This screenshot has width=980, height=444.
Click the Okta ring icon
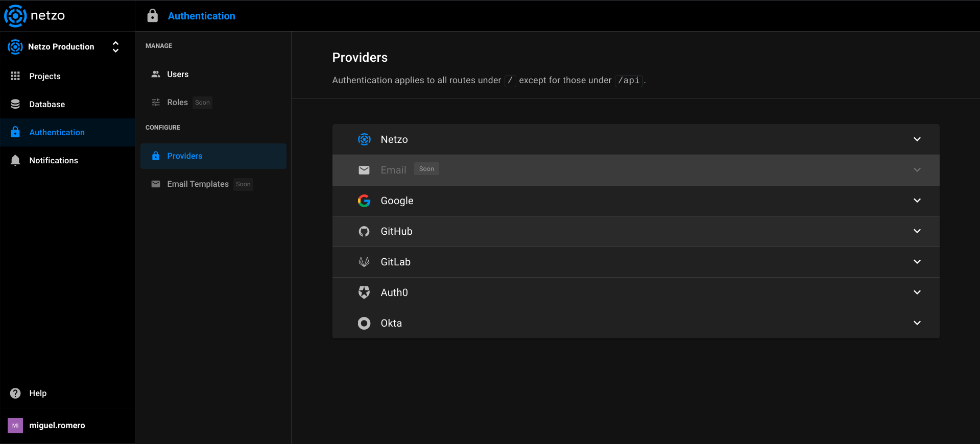[364, 323]
